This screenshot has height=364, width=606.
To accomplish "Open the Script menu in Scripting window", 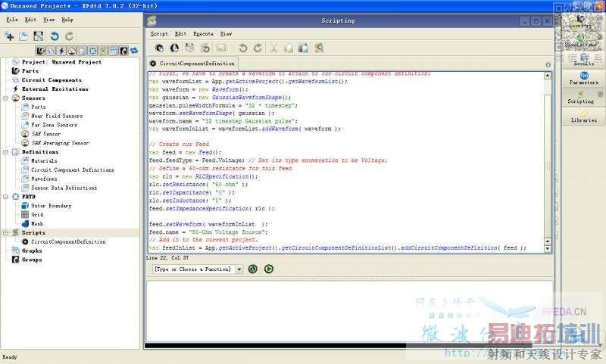I will click(159, 33).
